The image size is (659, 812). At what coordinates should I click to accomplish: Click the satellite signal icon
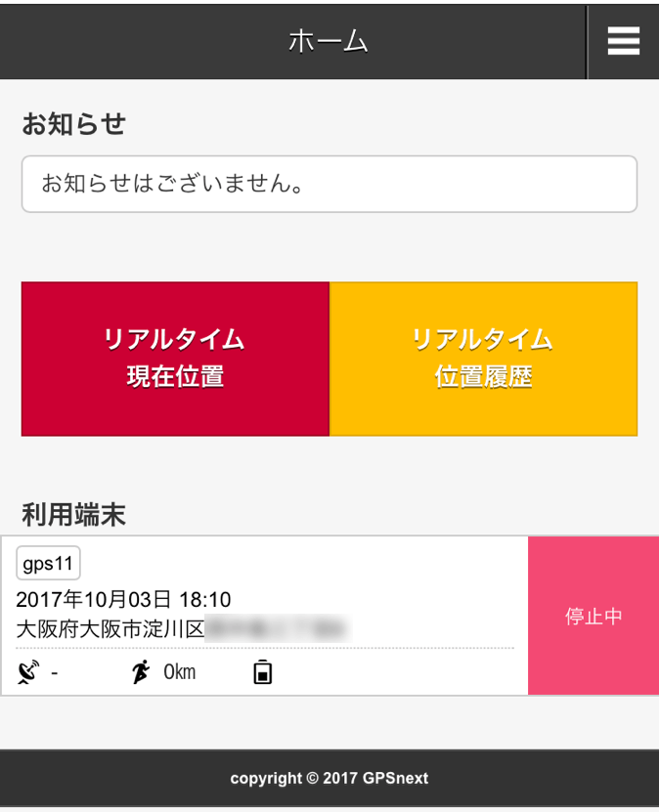[x=29, y=672]
